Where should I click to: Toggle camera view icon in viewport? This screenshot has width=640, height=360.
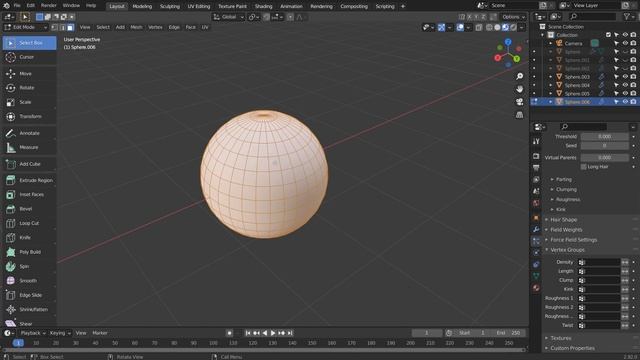(x=519, y=102)
